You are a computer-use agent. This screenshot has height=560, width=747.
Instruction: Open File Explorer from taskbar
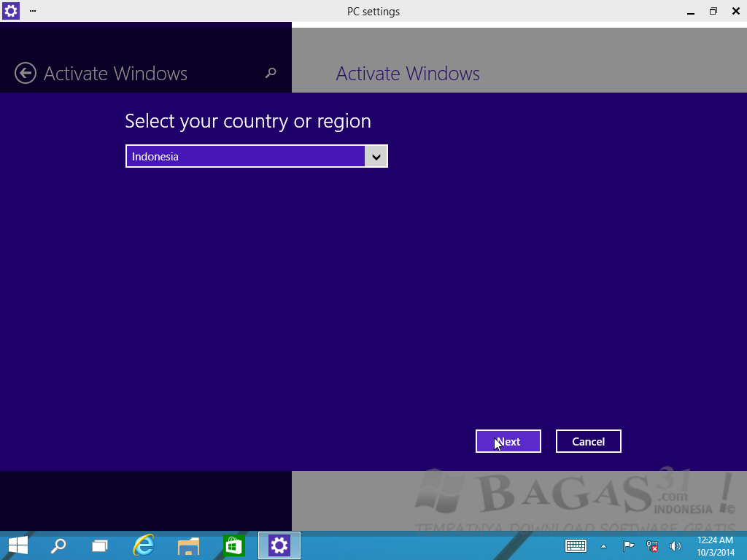[x=188, y=546]
